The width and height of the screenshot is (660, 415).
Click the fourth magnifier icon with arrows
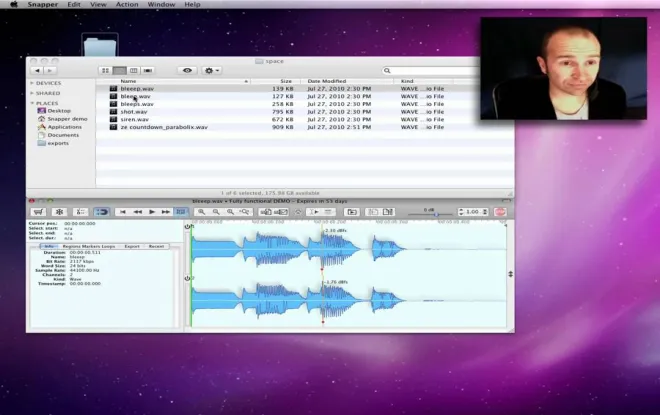pyautogui.click(x=245, y=212)
